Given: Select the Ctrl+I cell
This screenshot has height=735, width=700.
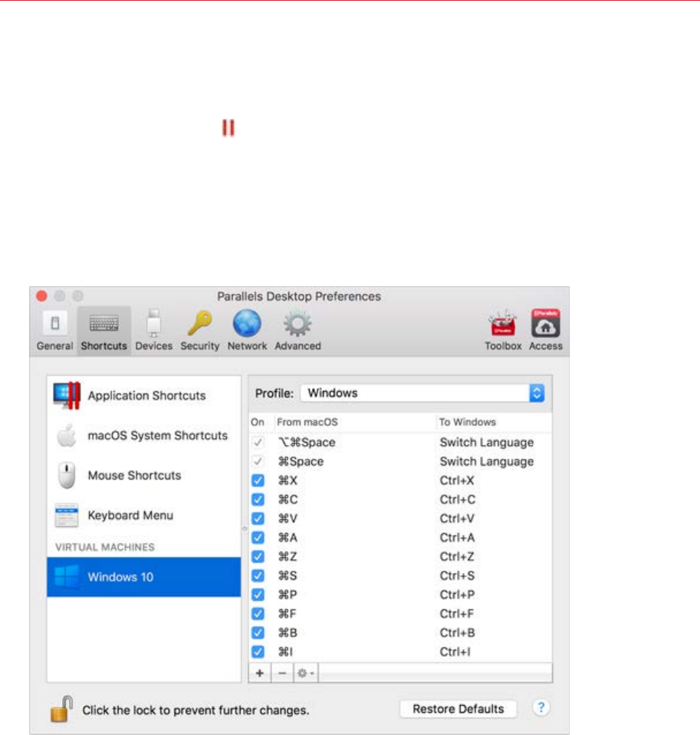Looking at the screenshot, I should pos(455,652).
